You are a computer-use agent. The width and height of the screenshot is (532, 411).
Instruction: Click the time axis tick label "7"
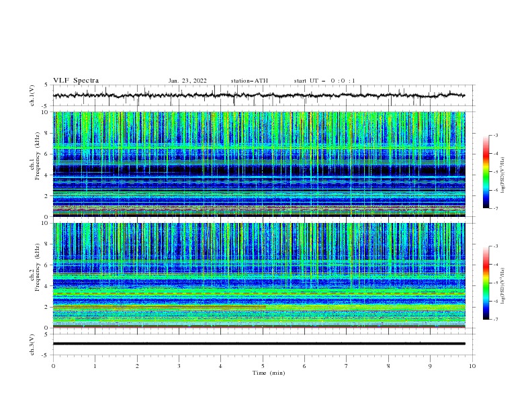(347, 366)
